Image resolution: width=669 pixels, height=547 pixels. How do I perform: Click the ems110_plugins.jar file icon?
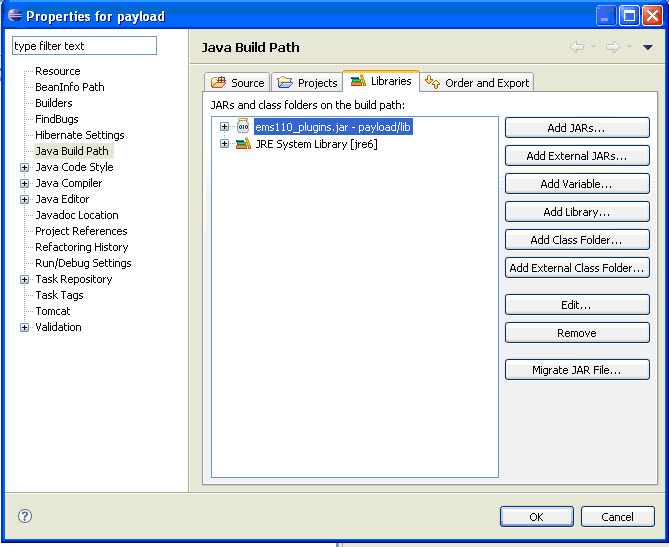coord(243,126)
